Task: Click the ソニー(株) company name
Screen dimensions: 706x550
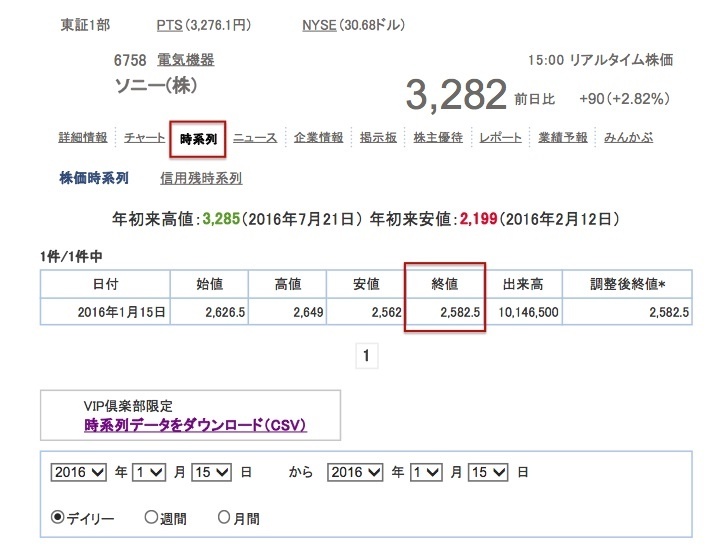Action: point(155,86)
